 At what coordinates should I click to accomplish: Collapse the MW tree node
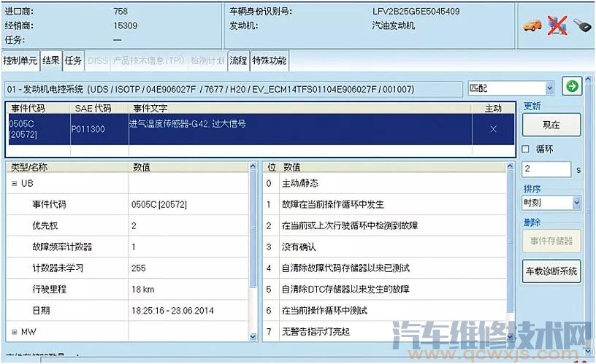[14, 332]
